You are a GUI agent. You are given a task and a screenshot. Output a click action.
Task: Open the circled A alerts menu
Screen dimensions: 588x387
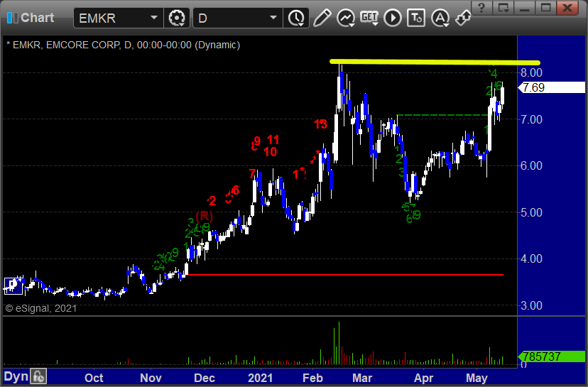pos(440,18)
